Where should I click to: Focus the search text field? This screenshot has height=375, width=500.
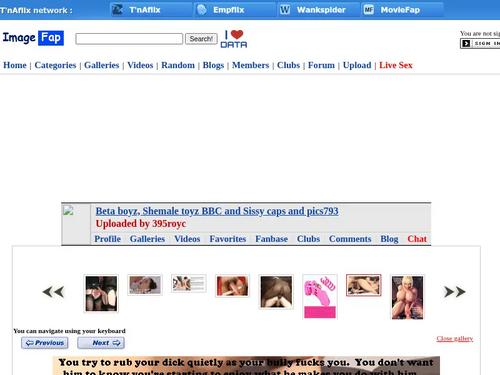click(x=129, y=39)
